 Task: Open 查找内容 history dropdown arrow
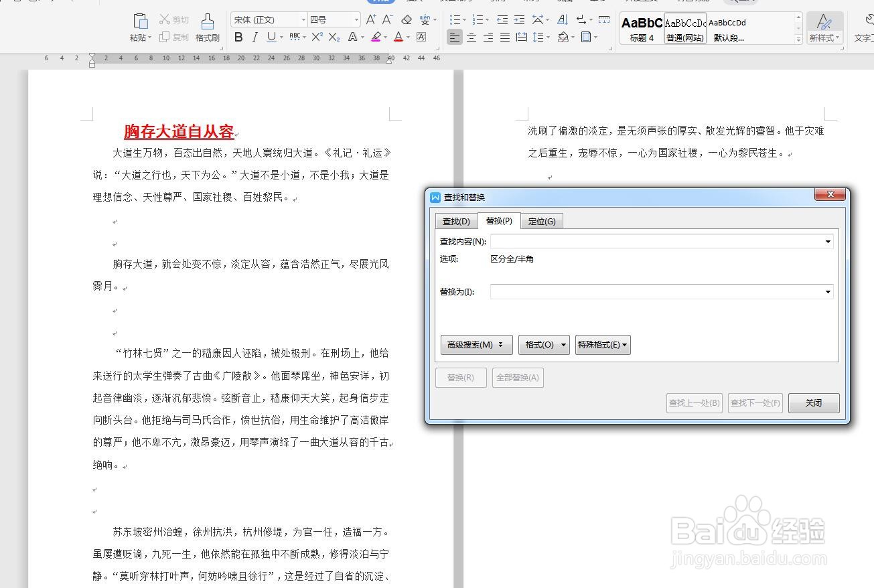[828, 241]
